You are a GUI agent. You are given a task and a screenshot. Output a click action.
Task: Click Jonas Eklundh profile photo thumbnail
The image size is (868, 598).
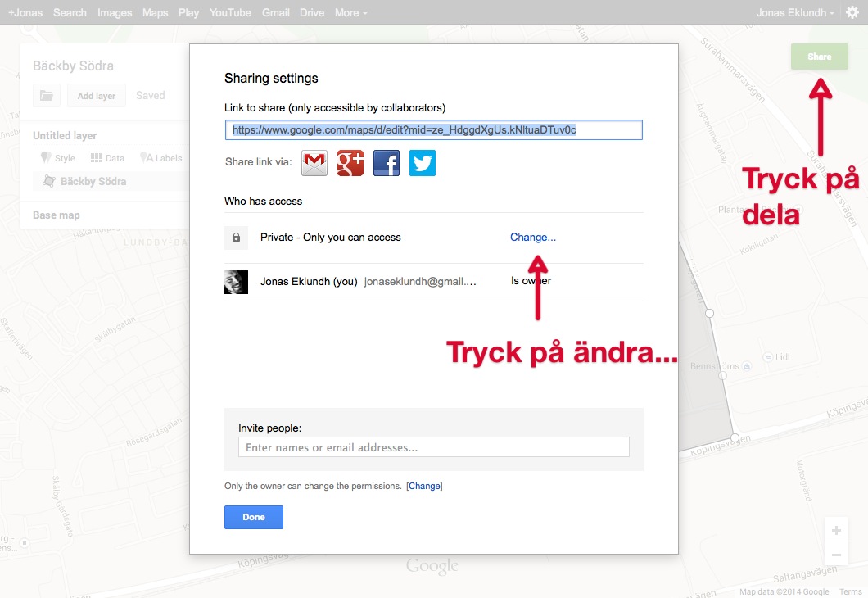click(x=236, y=282)
